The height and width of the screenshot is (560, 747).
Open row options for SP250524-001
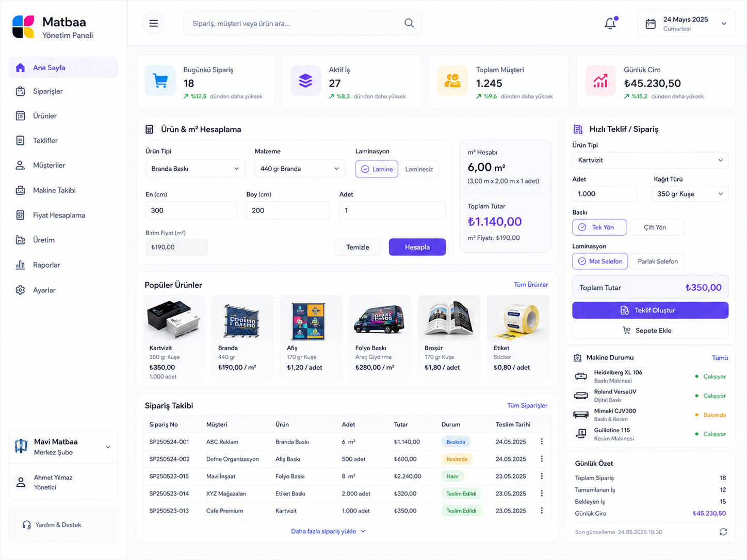(542, 441)
